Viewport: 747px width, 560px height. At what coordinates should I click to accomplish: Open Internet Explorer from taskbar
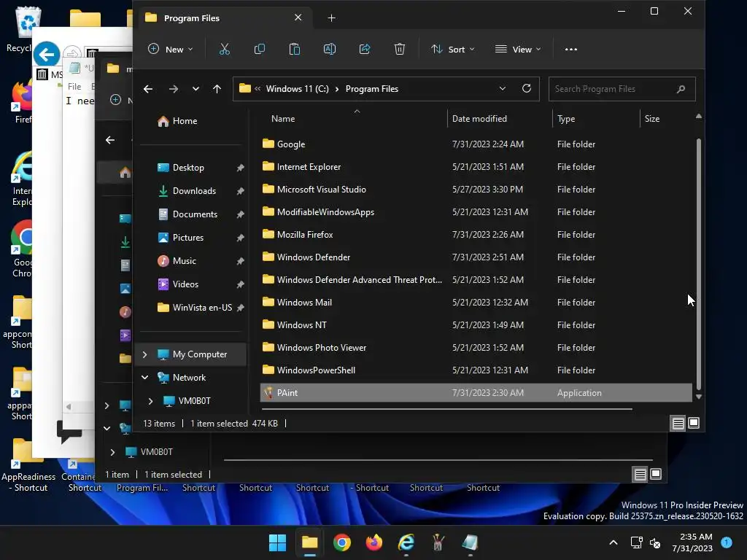point(406,542)
